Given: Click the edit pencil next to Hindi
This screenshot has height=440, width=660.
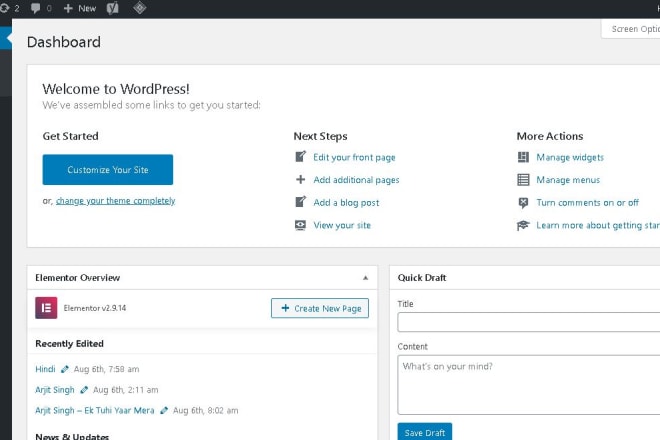Looking at the screenshot, I should (64, 369).
